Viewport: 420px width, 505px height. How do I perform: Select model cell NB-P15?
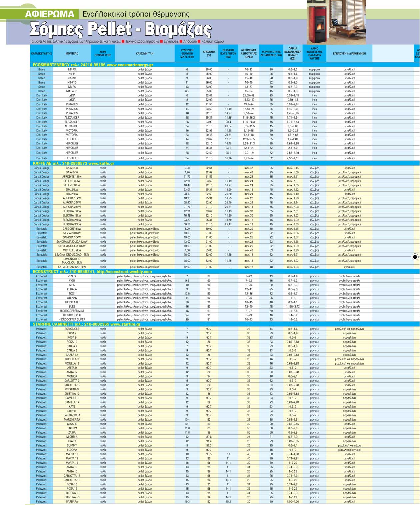pos(72,82)
